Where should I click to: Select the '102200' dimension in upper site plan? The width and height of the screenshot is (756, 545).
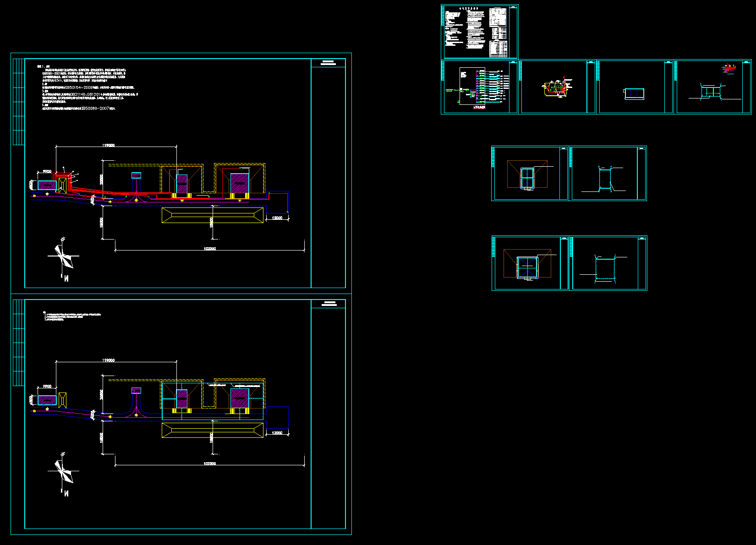coord(209,249)
